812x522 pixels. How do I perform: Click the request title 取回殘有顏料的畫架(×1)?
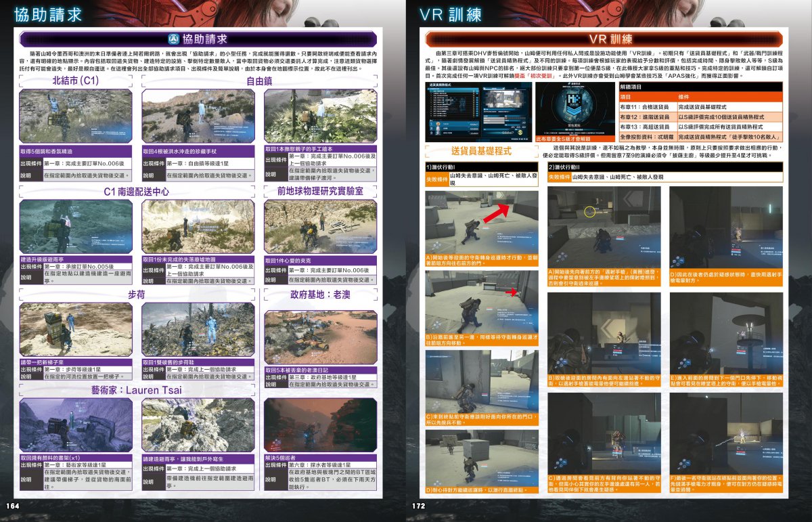(x=52, y=458)
